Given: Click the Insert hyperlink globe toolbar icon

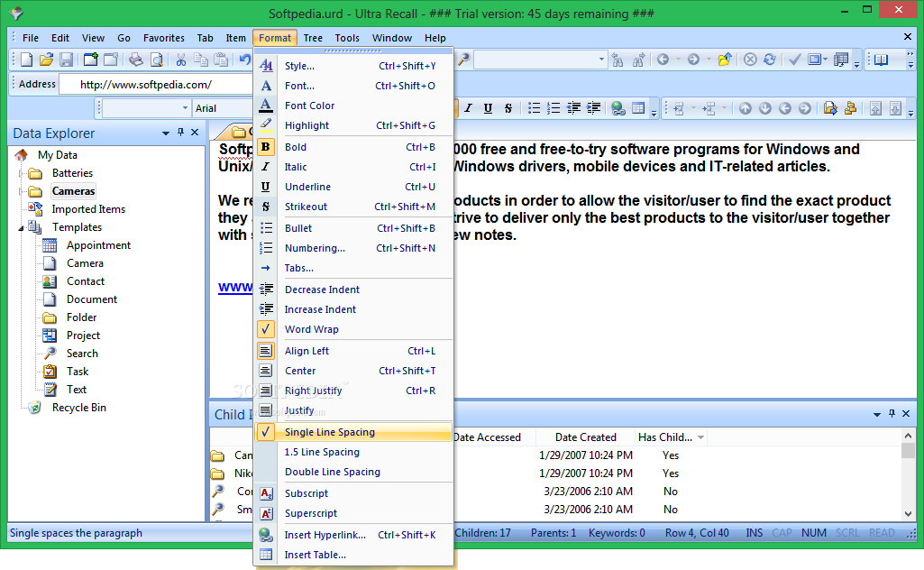Looking at the screenshot, I should (618, 108).
